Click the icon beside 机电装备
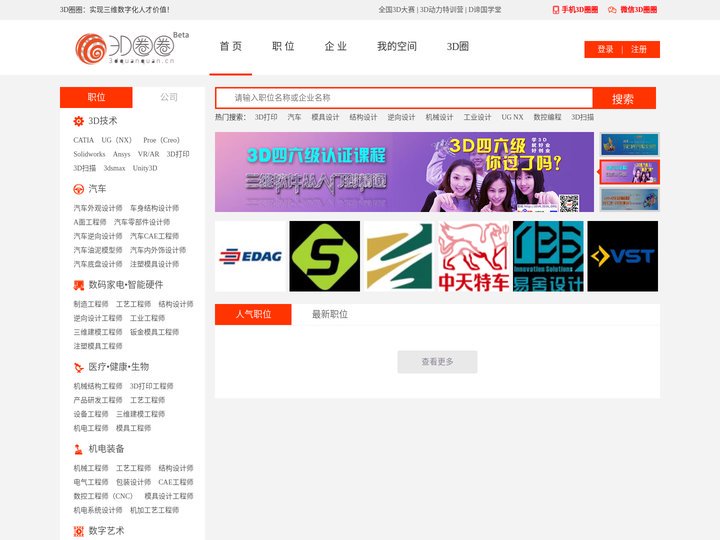Image resolution: width=720 pixels, height=540 pixels. [x=79, y=449]
